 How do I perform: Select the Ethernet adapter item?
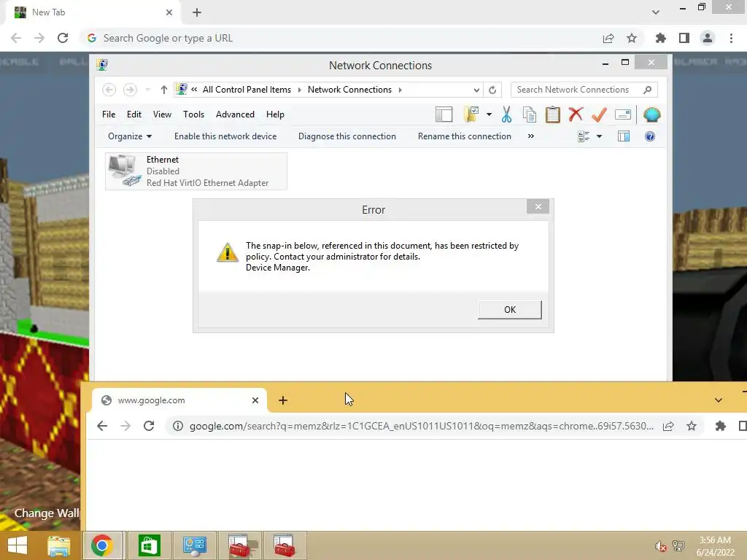[x=196, y=171]
